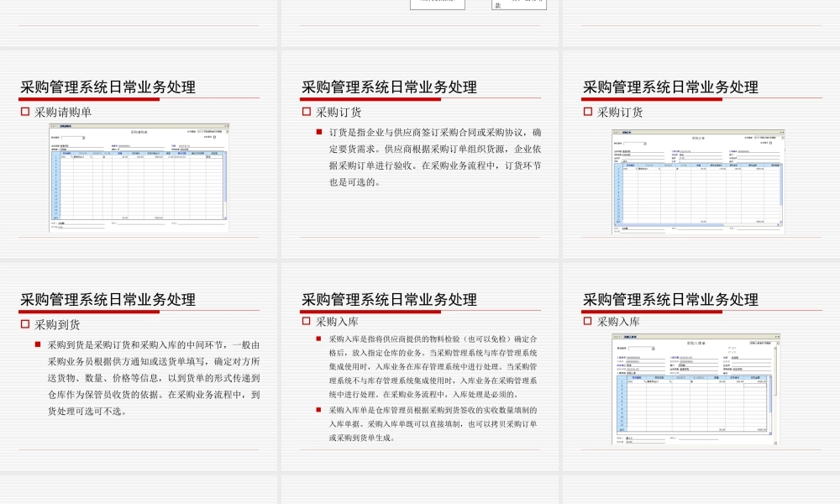This screenshot has width=840, height=504.
Task: Open the 单据排序 dropdown on 采购请购单
Action: coord(82,138)
